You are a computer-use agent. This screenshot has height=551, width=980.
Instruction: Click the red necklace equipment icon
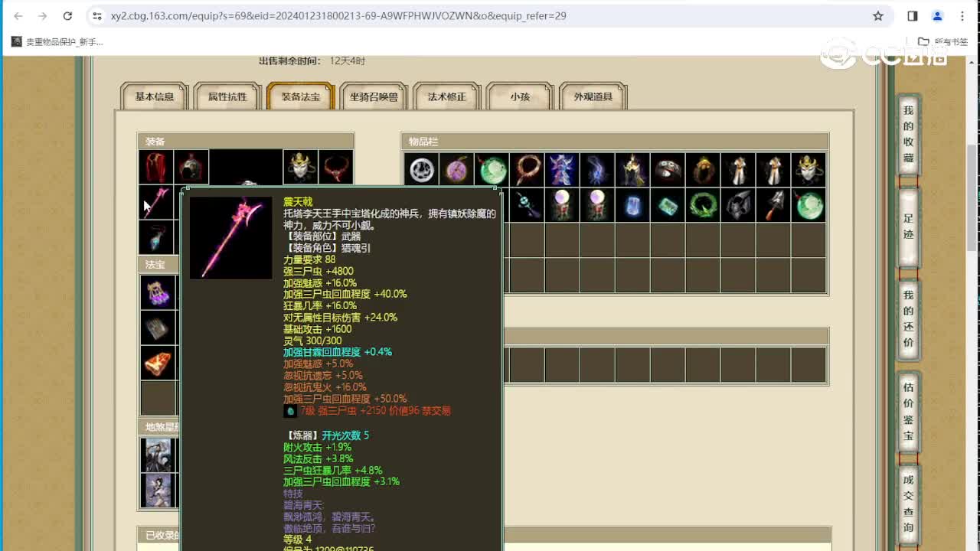point(336,167)
